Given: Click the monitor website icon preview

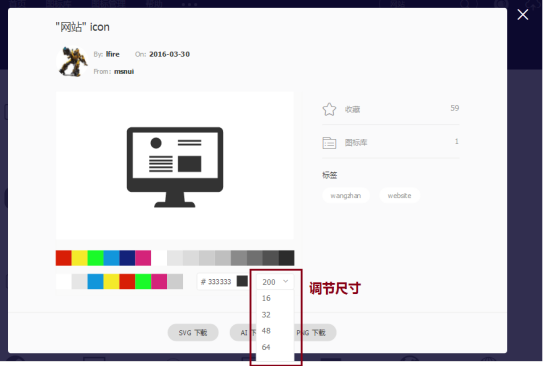Looking at the screenshot, I should click(175, 167).
